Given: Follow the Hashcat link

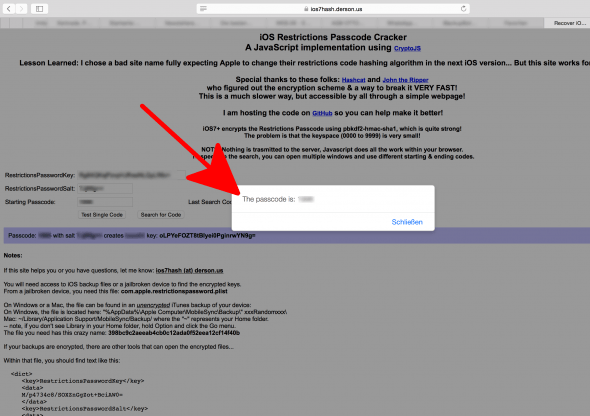Looking at the screenshot, I should (353, 80).
